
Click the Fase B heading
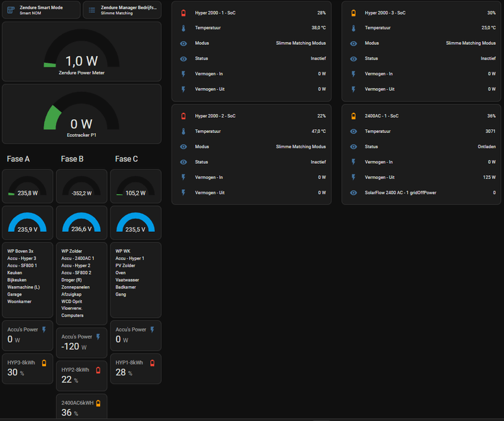[72, 159]
